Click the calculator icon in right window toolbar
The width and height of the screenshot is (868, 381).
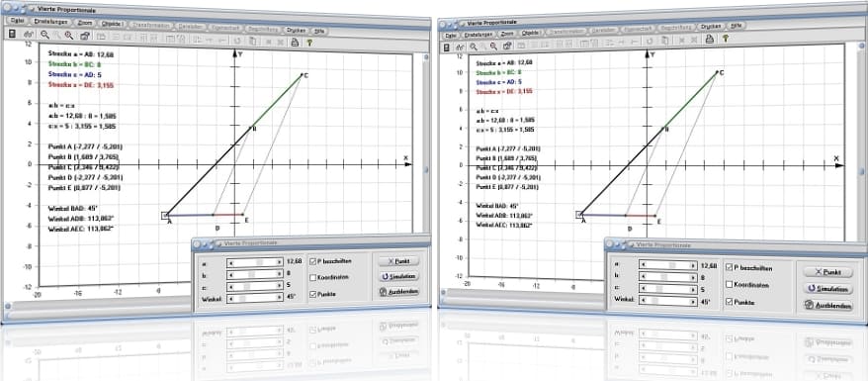(x=447, y=48)
